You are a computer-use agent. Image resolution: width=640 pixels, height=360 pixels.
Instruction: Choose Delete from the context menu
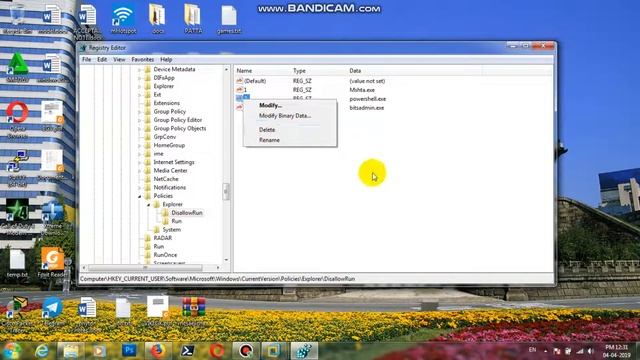click(267, 130)
